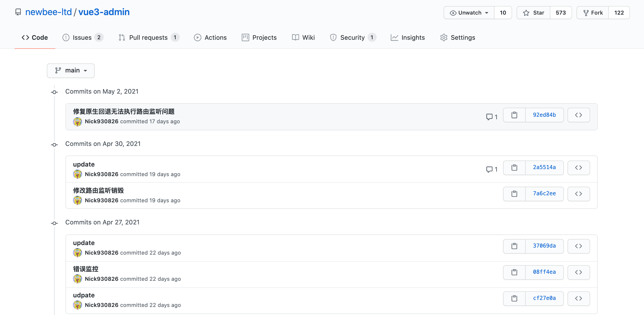Browse repository at commit cf27e0a
Image resolution: width=644 pixels, height=315 pixels.
pyautogui.click(x=579, y=298)
